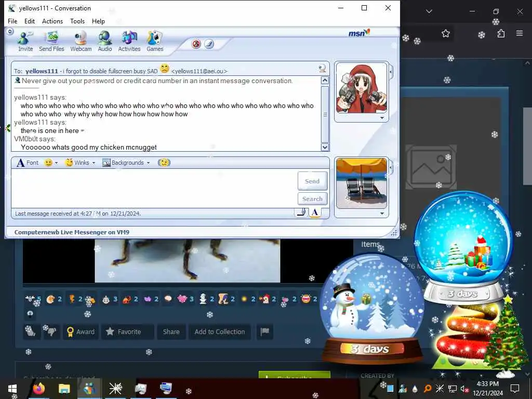This screenshot has width=532, height=399.
Task: Click the Font button
Action: tap(28, 163)
